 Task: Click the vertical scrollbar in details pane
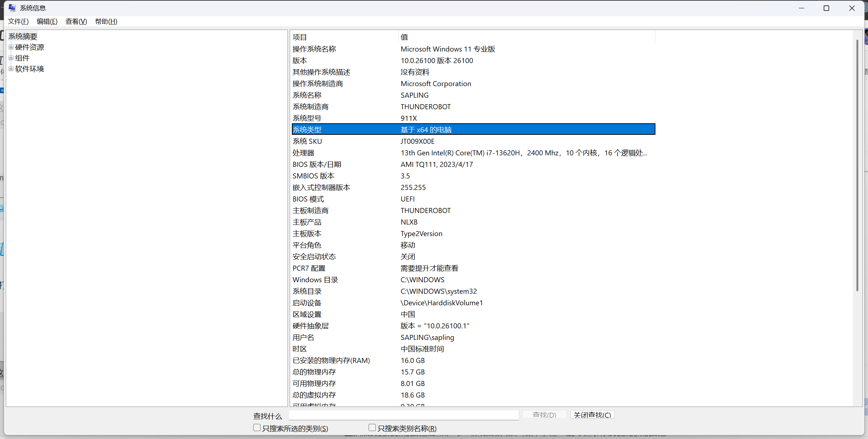[857, 166]
